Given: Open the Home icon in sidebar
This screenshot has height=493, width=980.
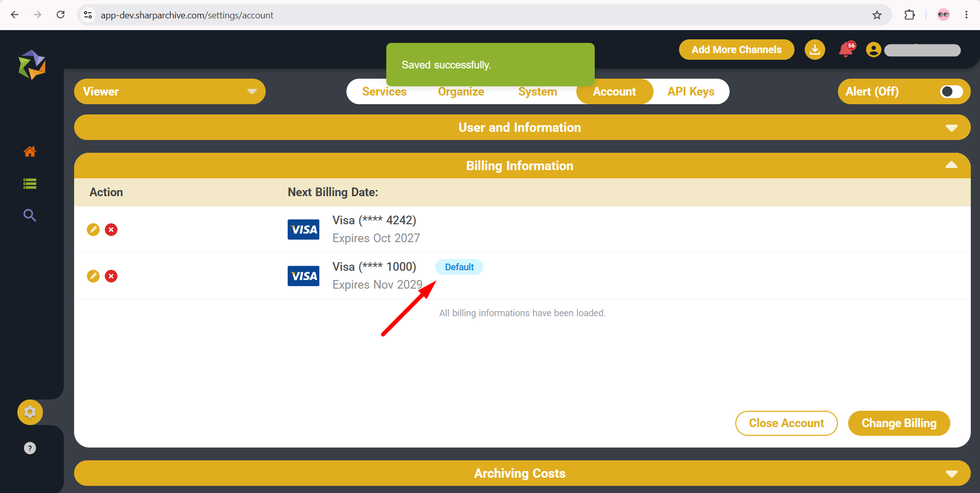Looking at the screenshot, I should 30,151.
